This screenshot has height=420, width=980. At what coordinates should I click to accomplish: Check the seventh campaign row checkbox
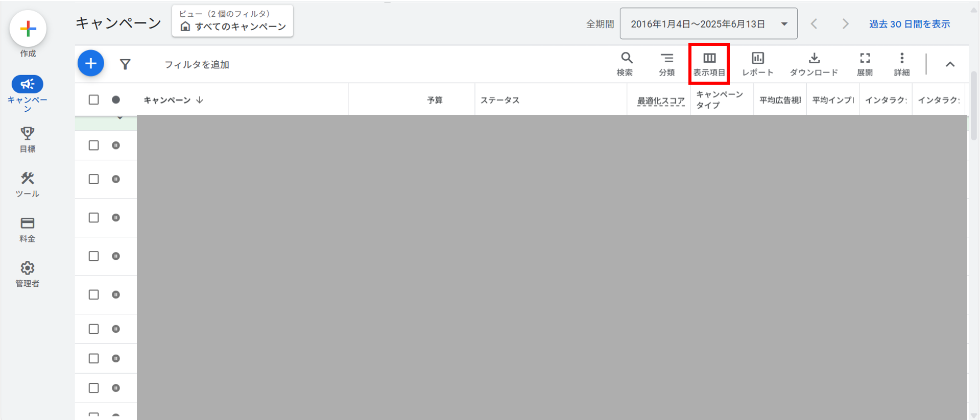pos(93,358)
